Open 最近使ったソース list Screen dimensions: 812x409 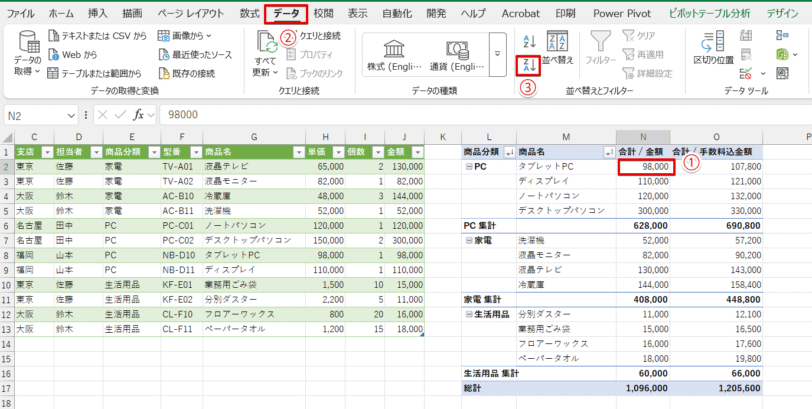click(195, 54)
